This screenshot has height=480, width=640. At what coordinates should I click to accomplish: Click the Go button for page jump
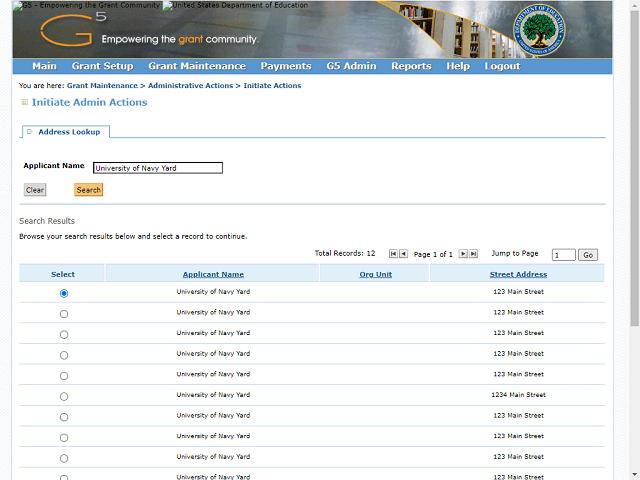588,255
